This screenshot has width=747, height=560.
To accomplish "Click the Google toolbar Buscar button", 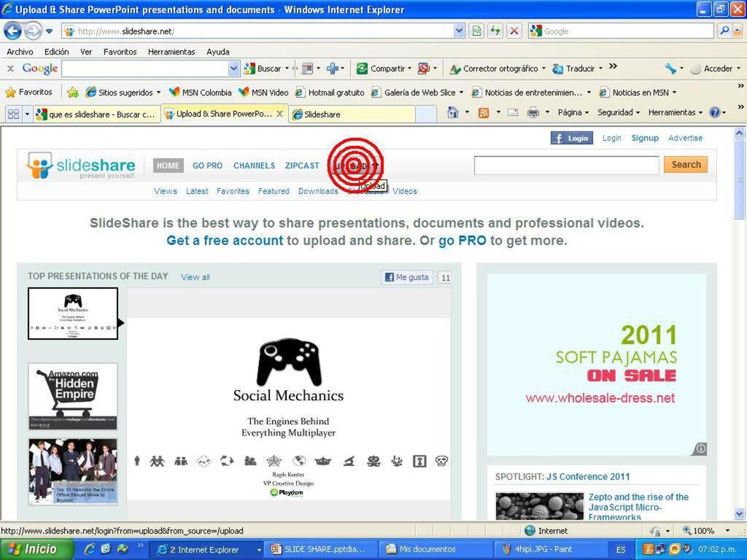I will coord(263,69).
